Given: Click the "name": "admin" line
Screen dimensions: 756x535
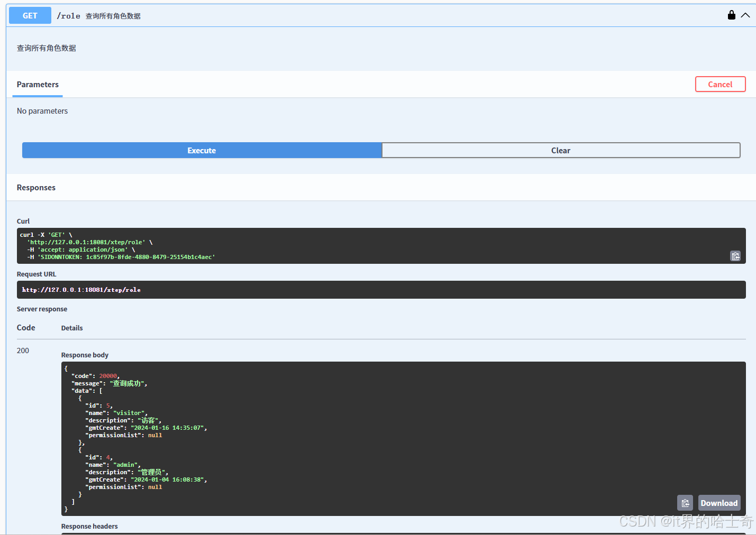Looking at the screenshot, I should pos(113,465).
